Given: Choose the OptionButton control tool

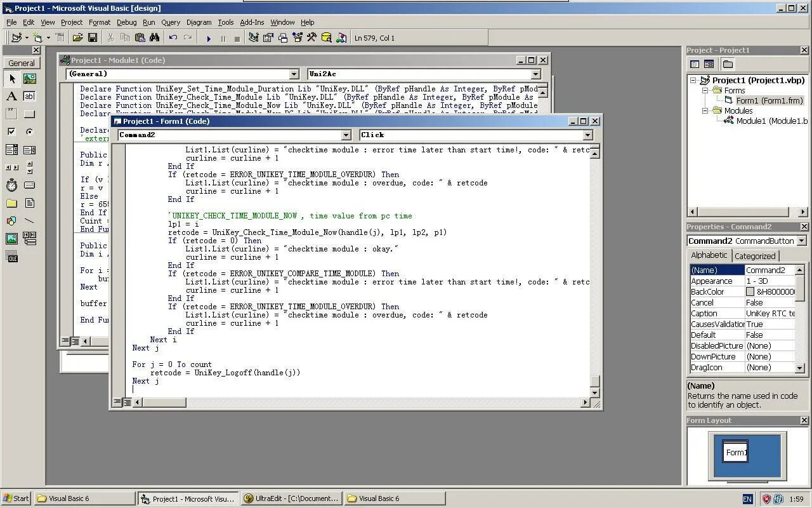Looking at the screenshot, I should coord(29,132).
